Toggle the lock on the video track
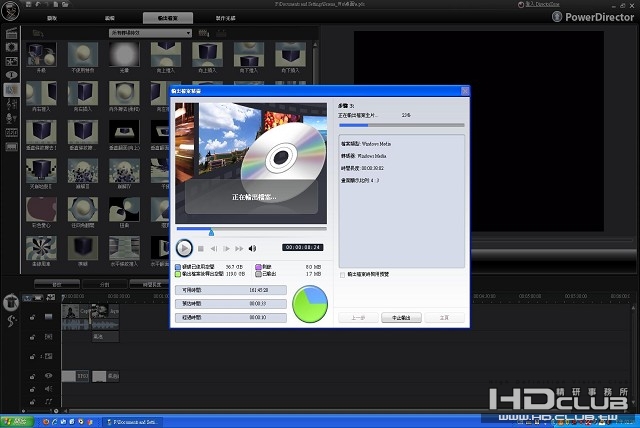 click(32, 317)
